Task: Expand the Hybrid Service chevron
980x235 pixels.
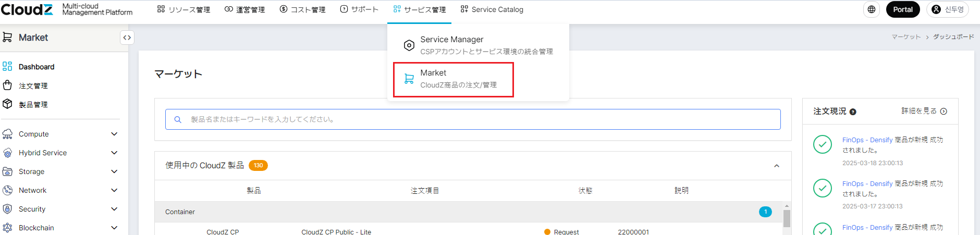Action: (114, 153)
